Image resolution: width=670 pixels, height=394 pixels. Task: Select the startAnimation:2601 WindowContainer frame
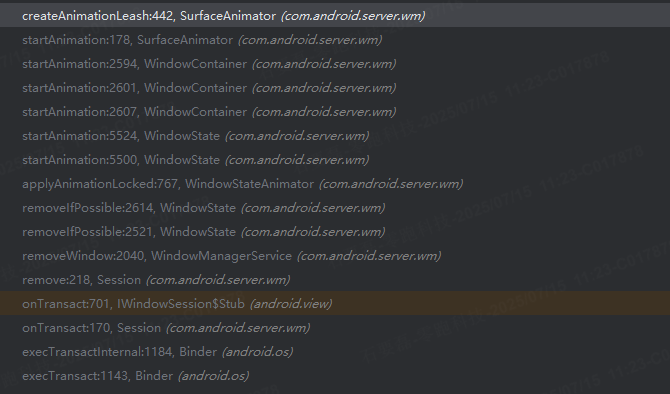[x=335, y=88]
